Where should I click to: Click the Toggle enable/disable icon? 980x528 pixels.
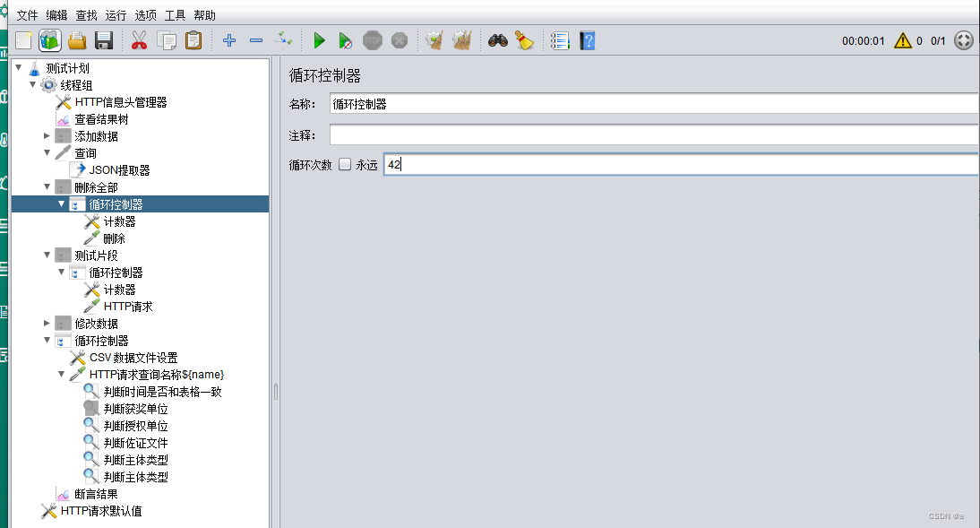[x=283, y=40]
